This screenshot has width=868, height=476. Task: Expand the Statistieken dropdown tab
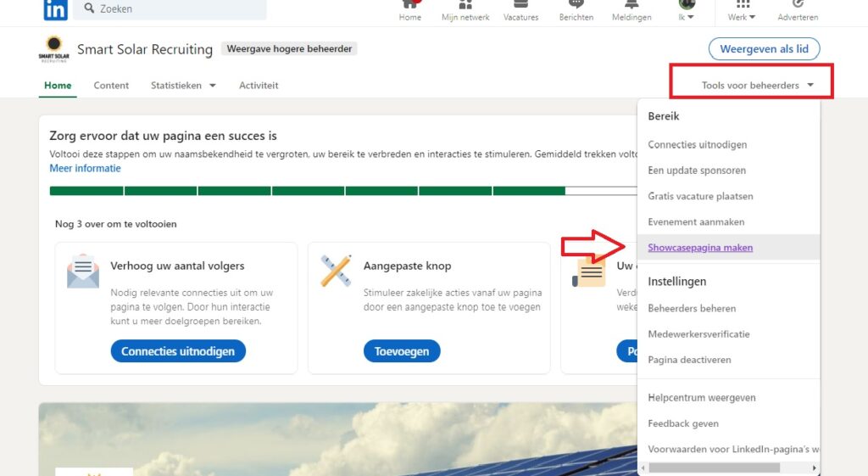pyautogui.click(x=183, y=86)
